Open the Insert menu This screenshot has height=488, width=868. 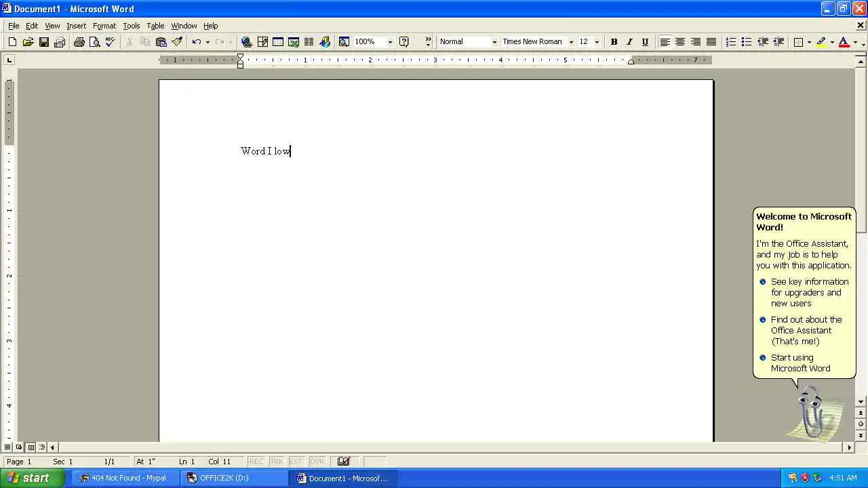[76, 26]
